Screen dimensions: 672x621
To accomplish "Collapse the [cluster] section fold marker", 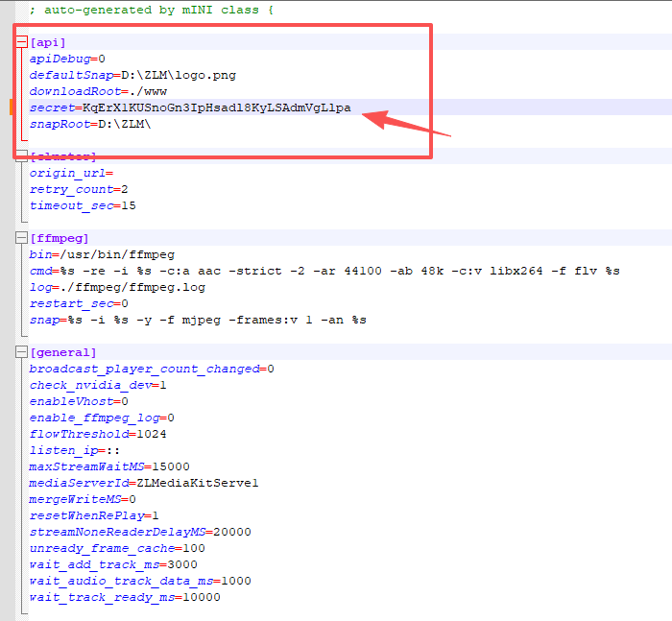I will (x=21, y=156).
